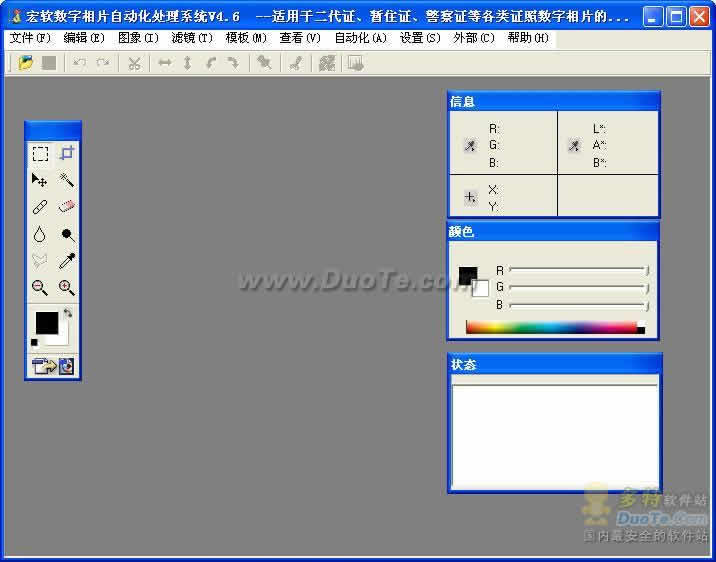716x562 pixels.
Task: Maximize the application window
Action: 676,17
